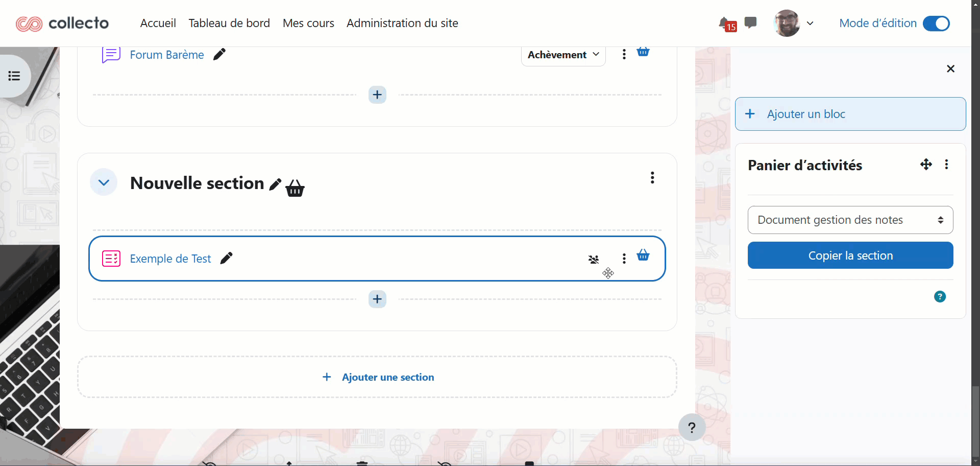980x466 pixels.
Task: Click Ajouter une section
Action: point(378,377)
